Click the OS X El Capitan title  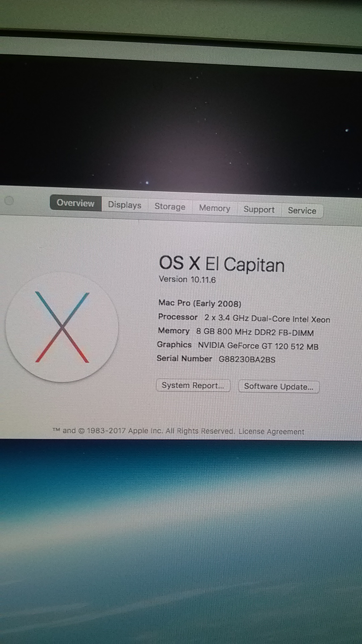coord(222,264)
